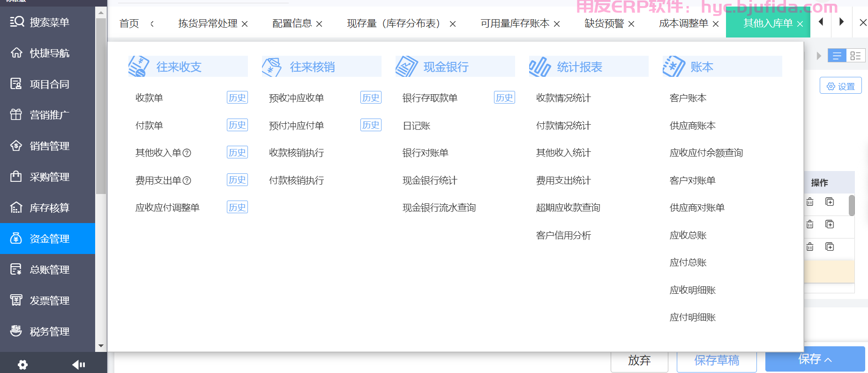868x373 pixels.
Task: Open 历史 for 预收冲应收单
Action: point(371,97)
